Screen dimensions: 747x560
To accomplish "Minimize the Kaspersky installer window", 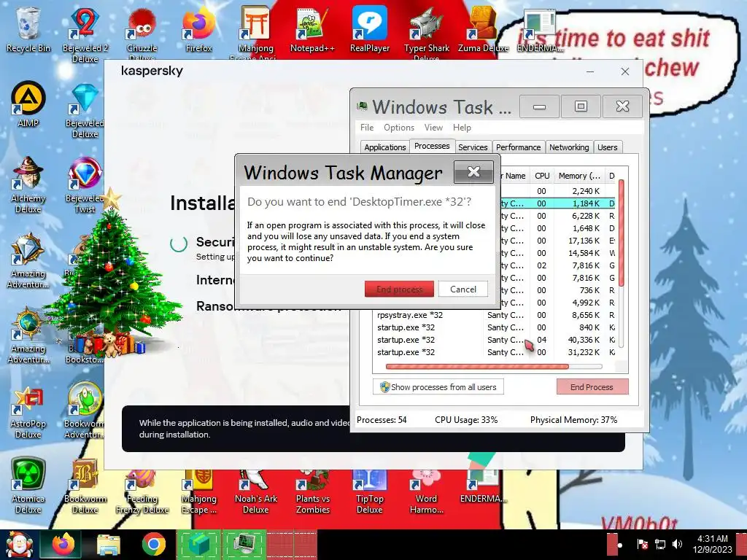I will point(589,71).
